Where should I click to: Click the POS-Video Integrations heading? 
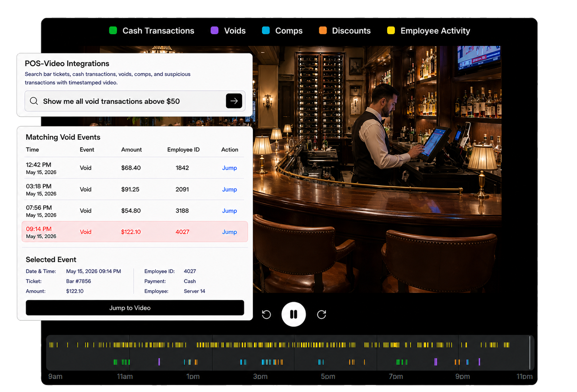coord(67,63)
